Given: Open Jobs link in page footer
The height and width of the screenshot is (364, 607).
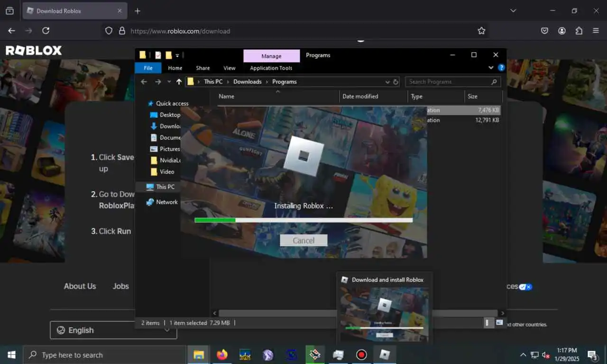Looking at the screenshot, I should click(120, 286).
